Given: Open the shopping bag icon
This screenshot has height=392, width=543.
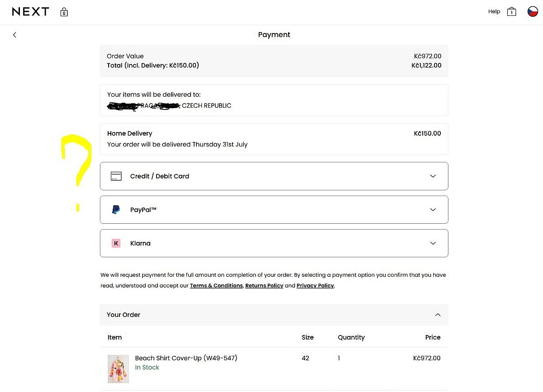Looking at the screenshot, I should (x=511, y=12).
